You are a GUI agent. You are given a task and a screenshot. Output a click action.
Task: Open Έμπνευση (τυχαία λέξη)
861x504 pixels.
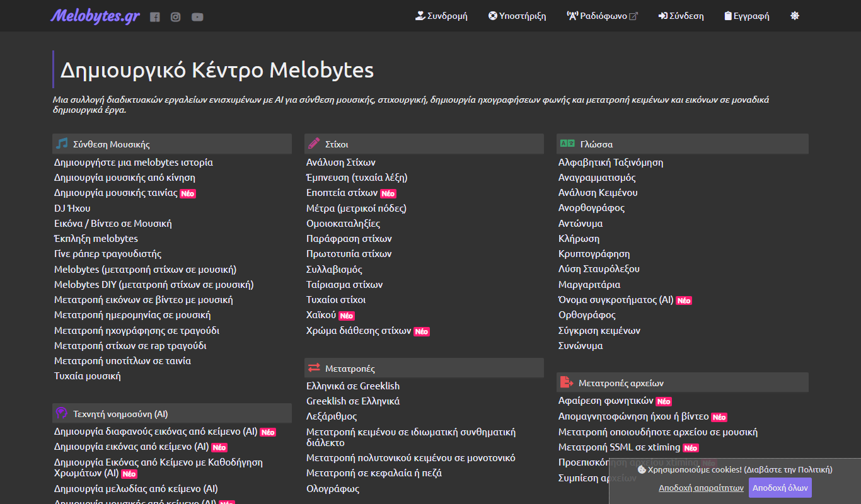coord(357,178)
